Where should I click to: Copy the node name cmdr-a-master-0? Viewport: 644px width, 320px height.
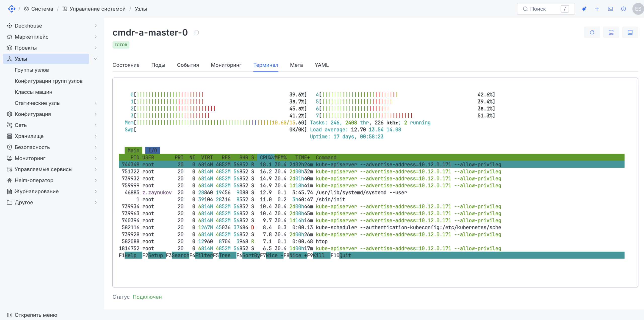(x=196, y=33)
